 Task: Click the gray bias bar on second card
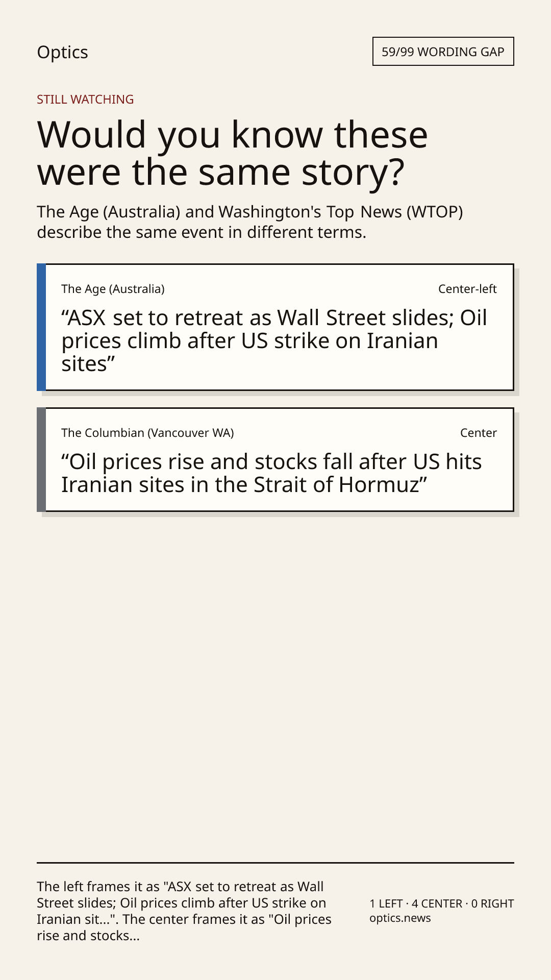click(x=41, y=459)
